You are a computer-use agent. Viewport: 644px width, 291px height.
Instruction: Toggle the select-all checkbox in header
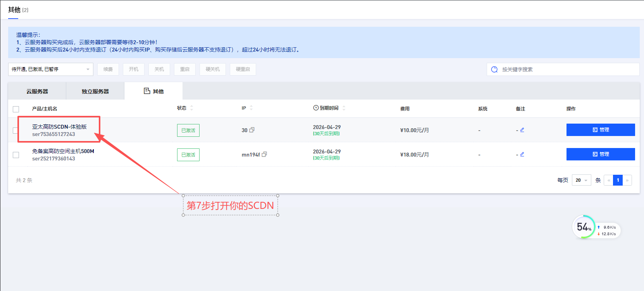click(16, 109)
